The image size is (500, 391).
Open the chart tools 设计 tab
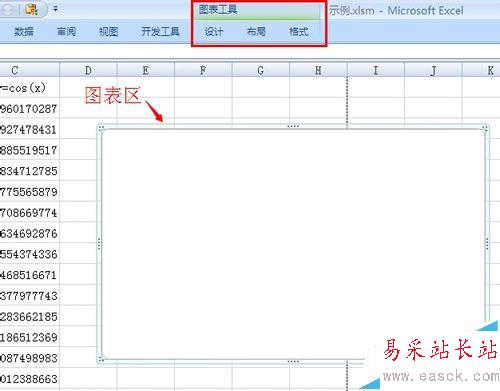point(214,32)
